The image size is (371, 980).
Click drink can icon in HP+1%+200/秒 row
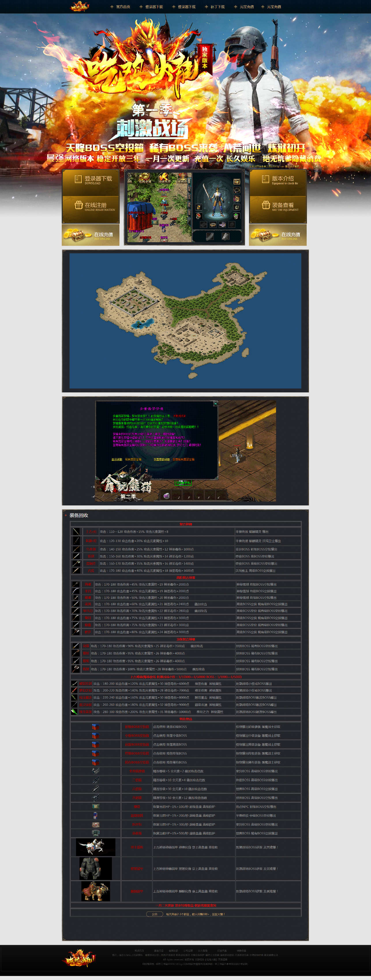tap(95, 815)
